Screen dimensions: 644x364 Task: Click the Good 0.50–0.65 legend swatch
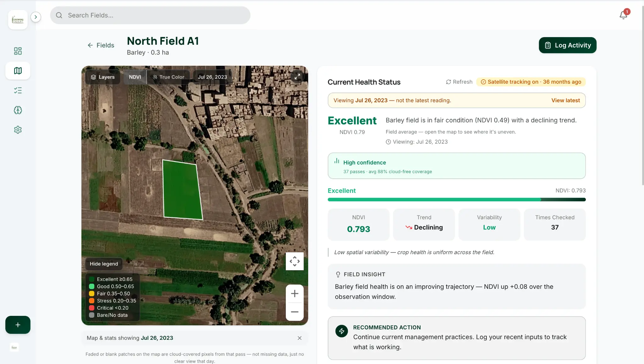92,286
